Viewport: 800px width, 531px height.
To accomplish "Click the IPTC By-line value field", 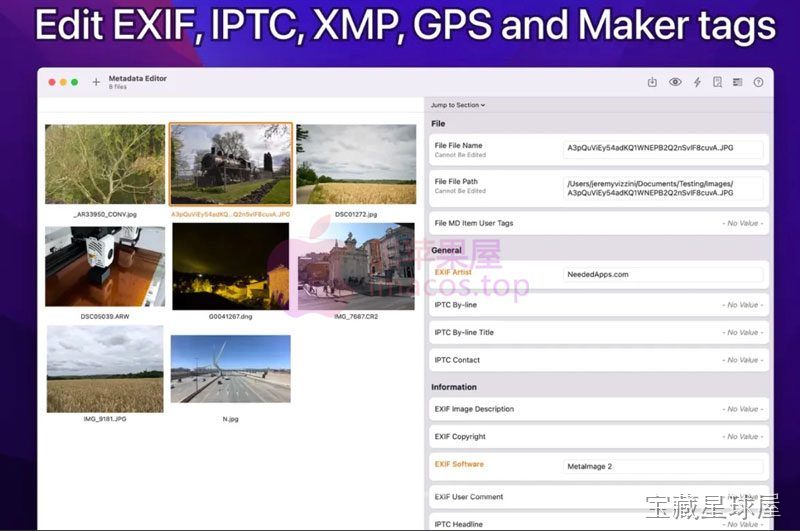I will (x=742, y=305).
